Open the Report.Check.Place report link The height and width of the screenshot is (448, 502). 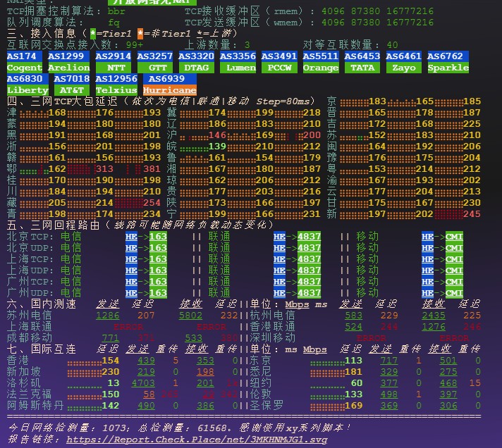click(x=197, y=439)
